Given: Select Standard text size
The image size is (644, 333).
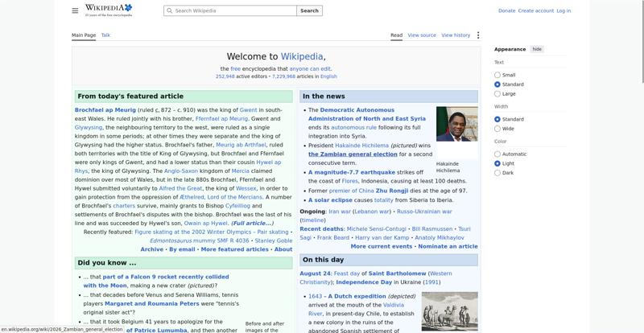Looking at the screenshot, I should 497,84.
